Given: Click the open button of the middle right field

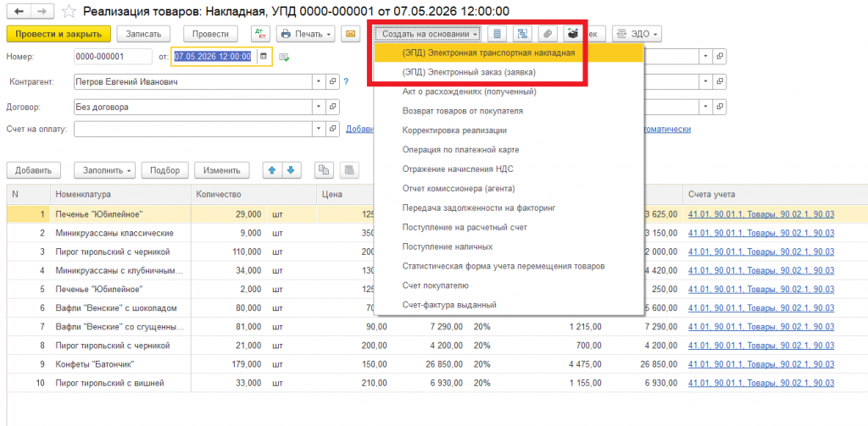Looking at the screenshot, I should pos(720,82).
